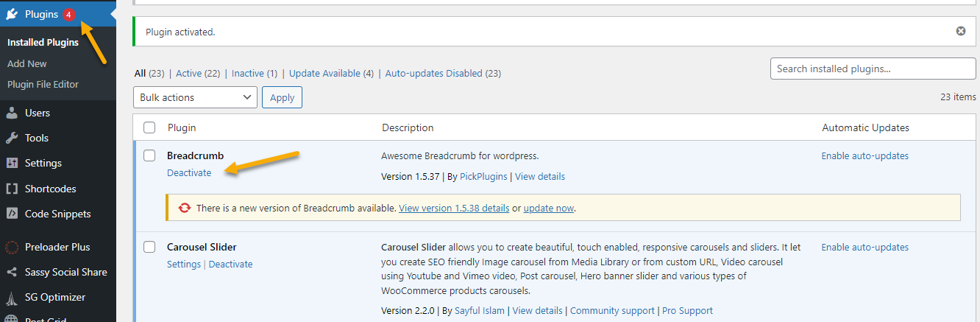Deactivate the Carousel Slider plugin
This screenshot has height=322, width=980.
[230, 264]
